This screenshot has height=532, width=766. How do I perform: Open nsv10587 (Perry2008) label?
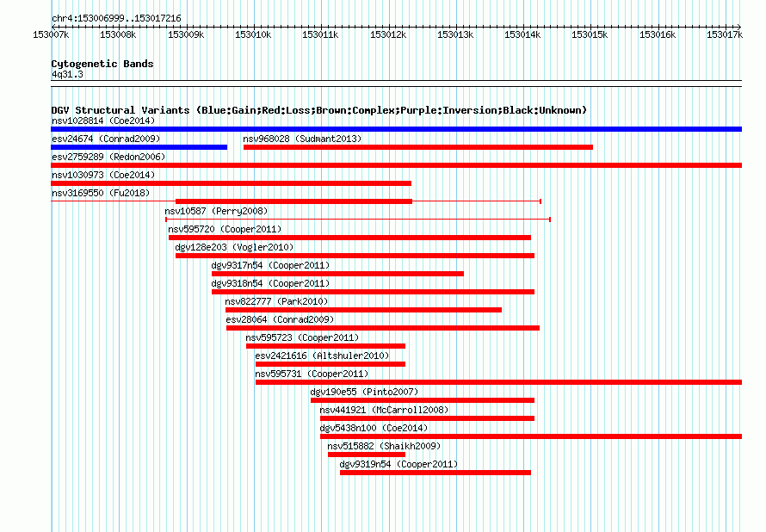tap(216, 211)
